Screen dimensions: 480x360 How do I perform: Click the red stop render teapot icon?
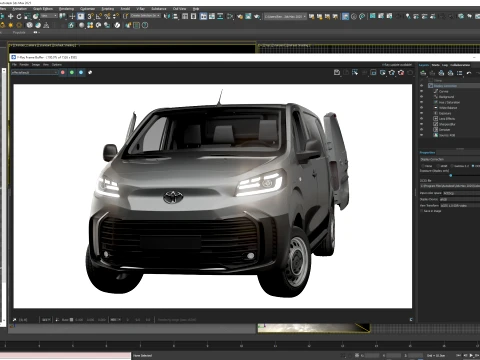pos(401,72)
